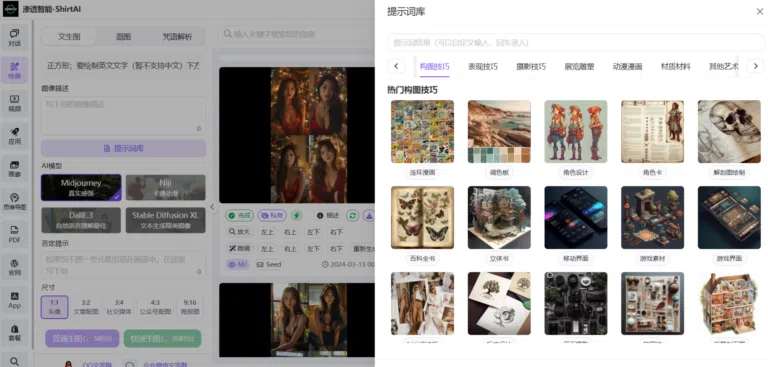Image resolution: width=768 pixels, height=367 pixels.
Task: Select the 表现技巧 category tab
Action: point(482,67)
